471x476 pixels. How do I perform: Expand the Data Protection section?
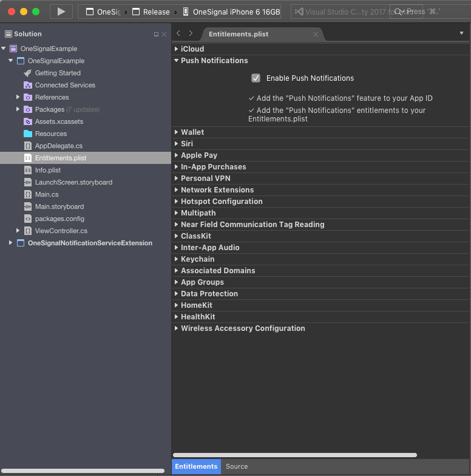click(x=176, y=294)
